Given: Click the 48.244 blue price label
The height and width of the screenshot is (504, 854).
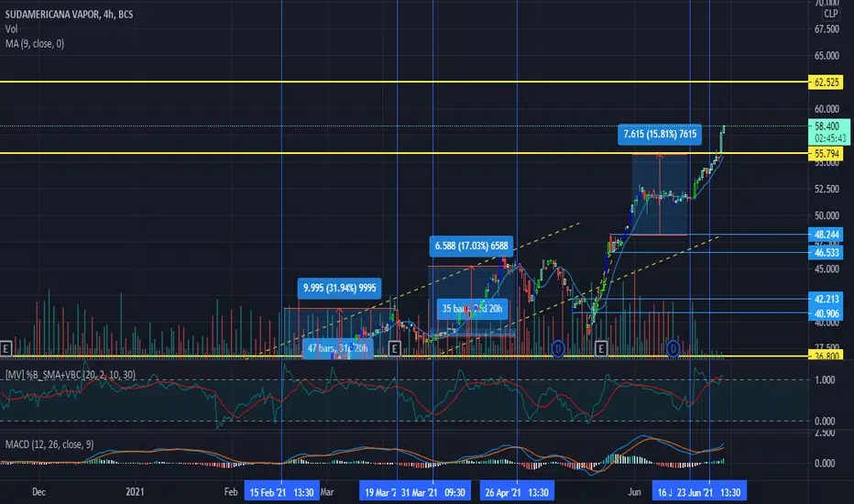Looking at the screenshot, I should coord(827,235).
